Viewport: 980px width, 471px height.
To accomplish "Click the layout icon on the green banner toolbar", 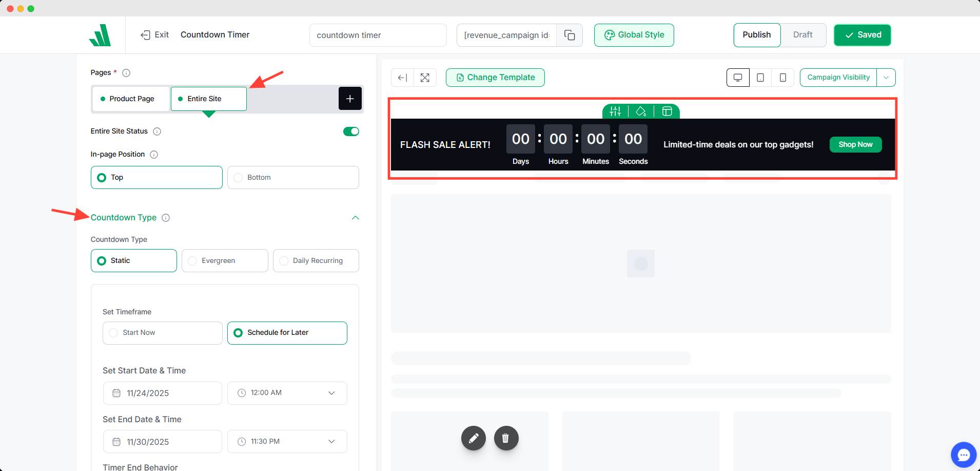I will (666, 111).
